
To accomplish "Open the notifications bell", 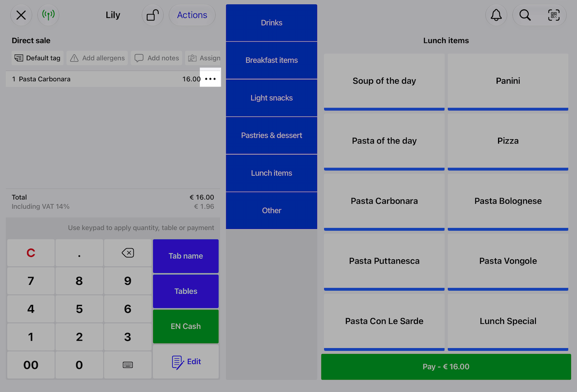I will (496, 15).
